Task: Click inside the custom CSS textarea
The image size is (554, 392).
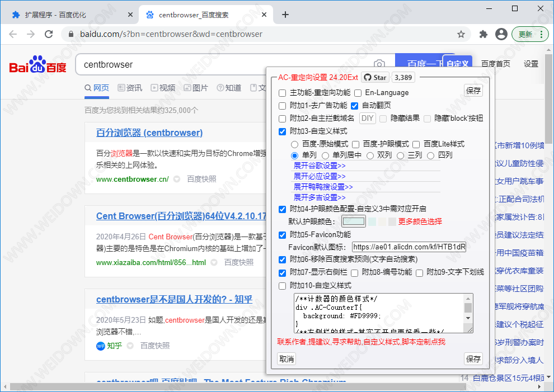Action: (x=379, y=313)
